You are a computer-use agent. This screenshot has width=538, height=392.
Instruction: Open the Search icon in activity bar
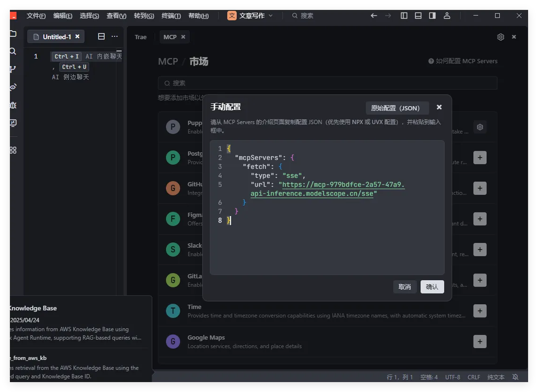[13, 51]
